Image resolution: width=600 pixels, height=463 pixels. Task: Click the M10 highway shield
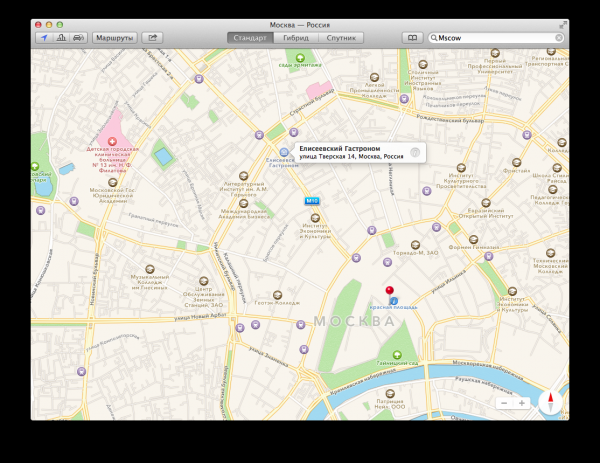[312, 201]
